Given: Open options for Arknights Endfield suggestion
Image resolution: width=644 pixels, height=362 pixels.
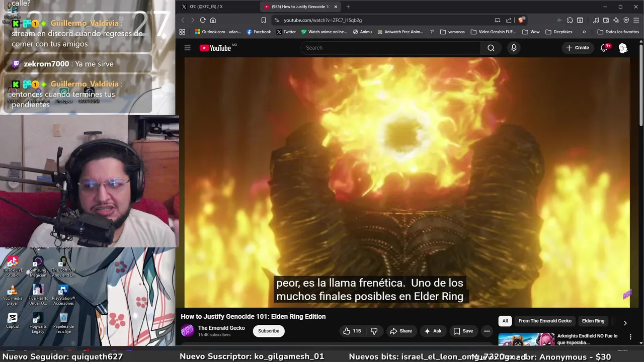Looking at the screenshot, I should coord(630,336).
